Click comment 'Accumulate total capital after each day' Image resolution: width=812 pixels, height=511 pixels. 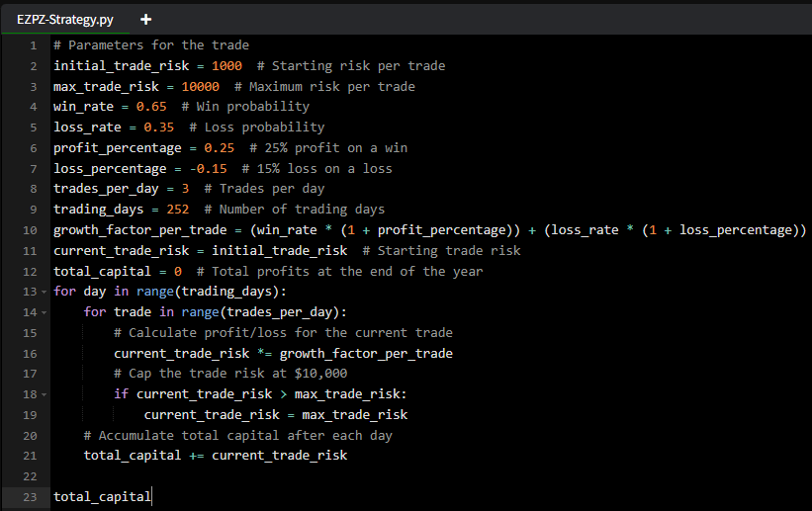click(x=238, y=436)
